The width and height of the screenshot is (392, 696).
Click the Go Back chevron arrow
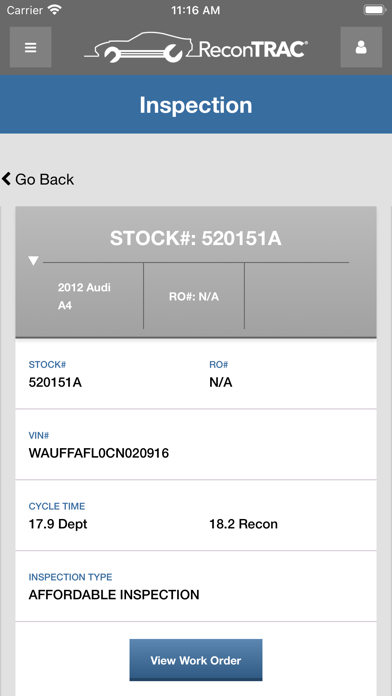pyautogui.click(x=6, y=179)
